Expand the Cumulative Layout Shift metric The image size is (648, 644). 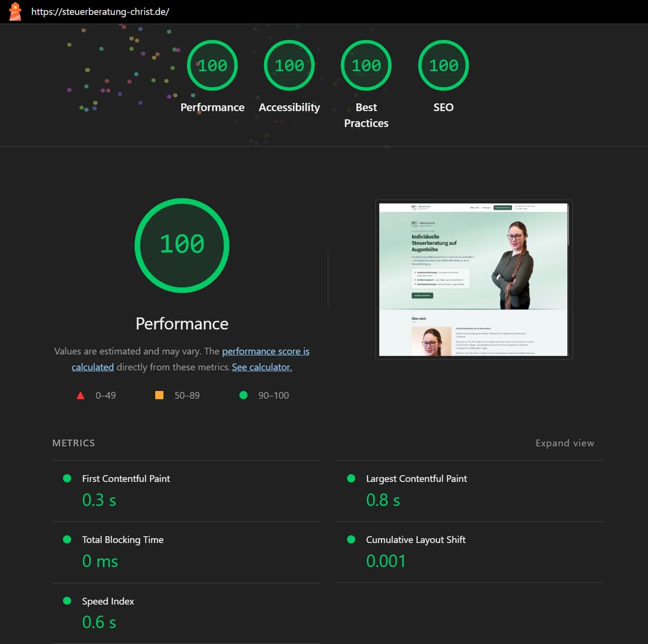point(415,540)
